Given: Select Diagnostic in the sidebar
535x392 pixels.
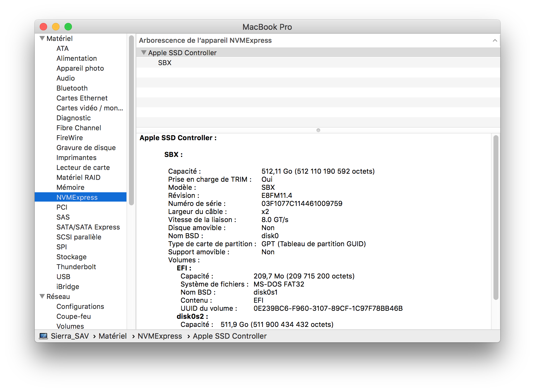Looking at the screenshot, I should click(x=73, y=118).
